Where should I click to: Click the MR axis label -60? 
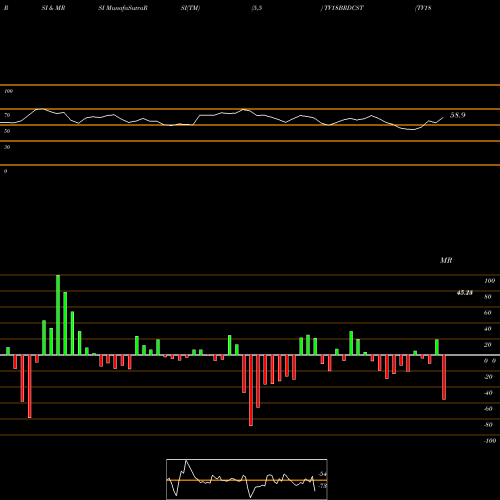(488, 409)
